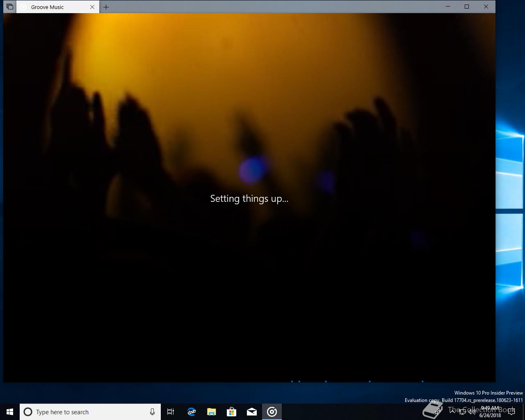
Task: Click the "Setting things up..." text
Action: click(249, 199)
